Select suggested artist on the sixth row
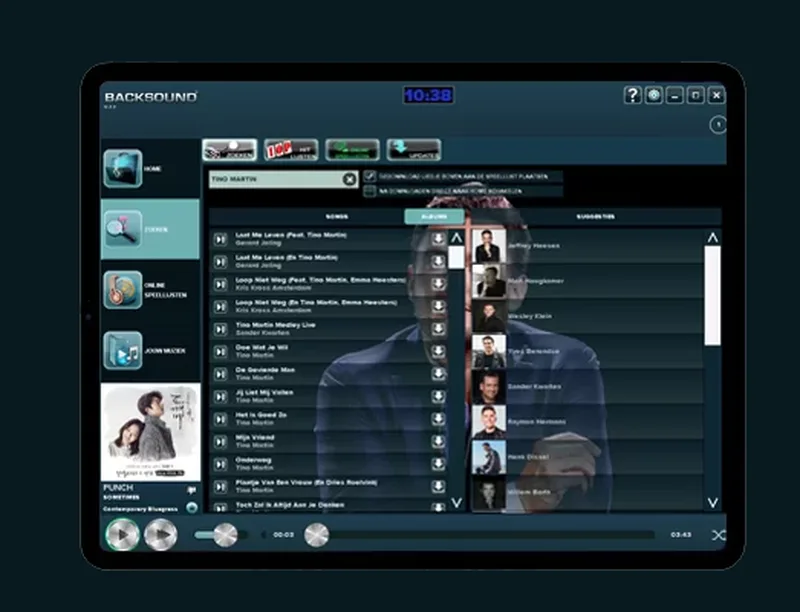The width and height of the screenshot is (800, 612). tap(587, 422)
